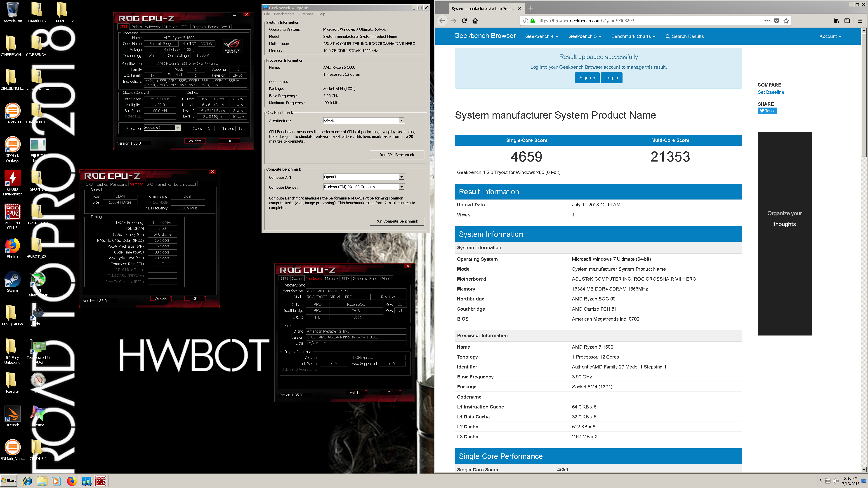This screenshot has height=488, width=868.
Task: Open Firefox desktop shortcut
Action: coord(12,248)
